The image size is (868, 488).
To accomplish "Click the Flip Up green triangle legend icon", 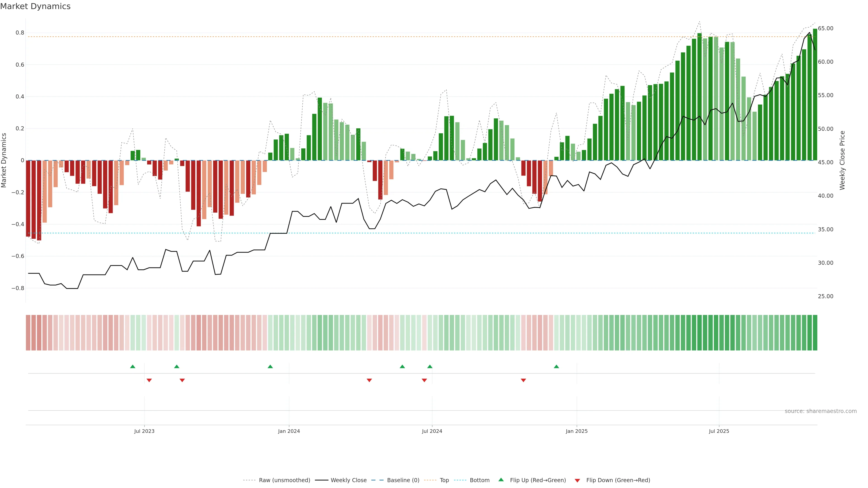I will point(501,480).
